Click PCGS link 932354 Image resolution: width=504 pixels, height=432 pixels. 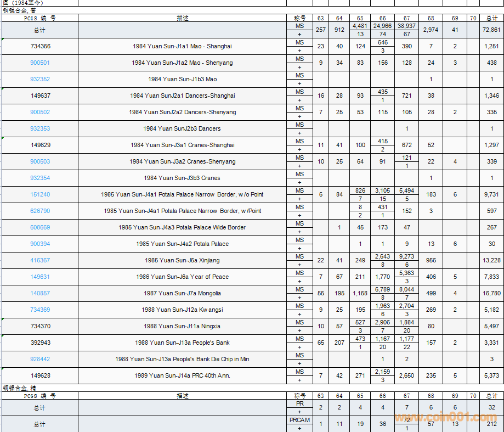pyautogui.click(x=40, y=178)
